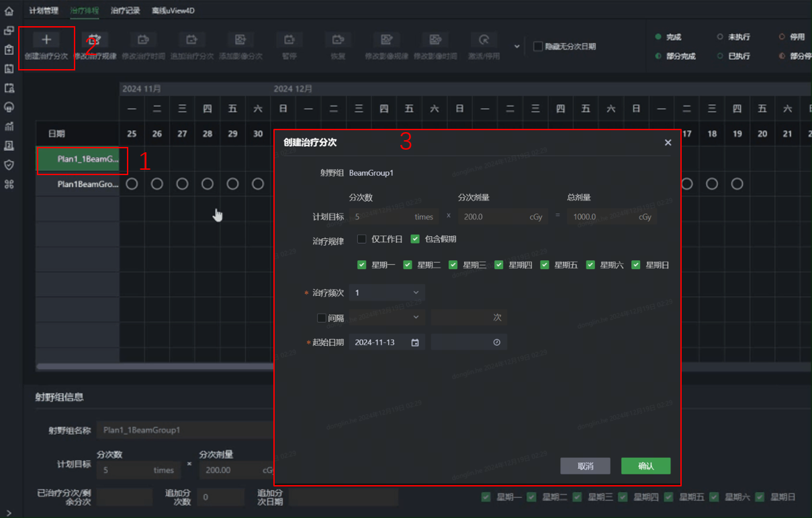812x518 pixels.
Task: Click the fraction circle under date 19
Action: pos(737,184)
